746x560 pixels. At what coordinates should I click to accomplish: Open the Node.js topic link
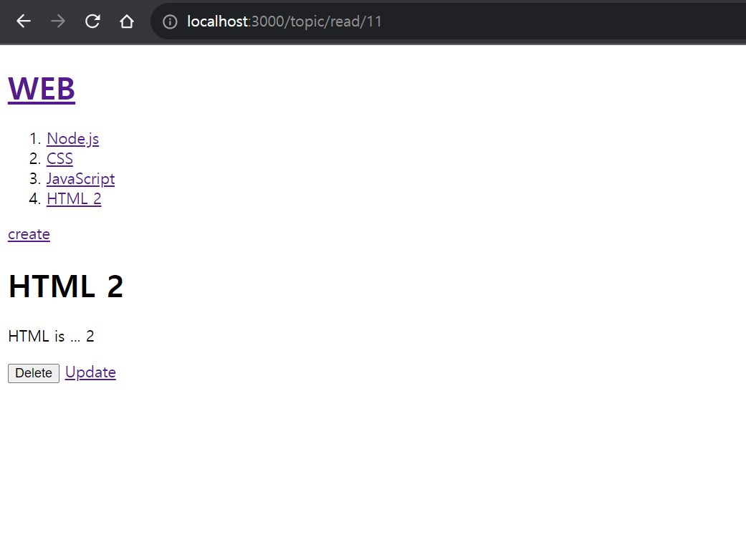coord(73,139)
